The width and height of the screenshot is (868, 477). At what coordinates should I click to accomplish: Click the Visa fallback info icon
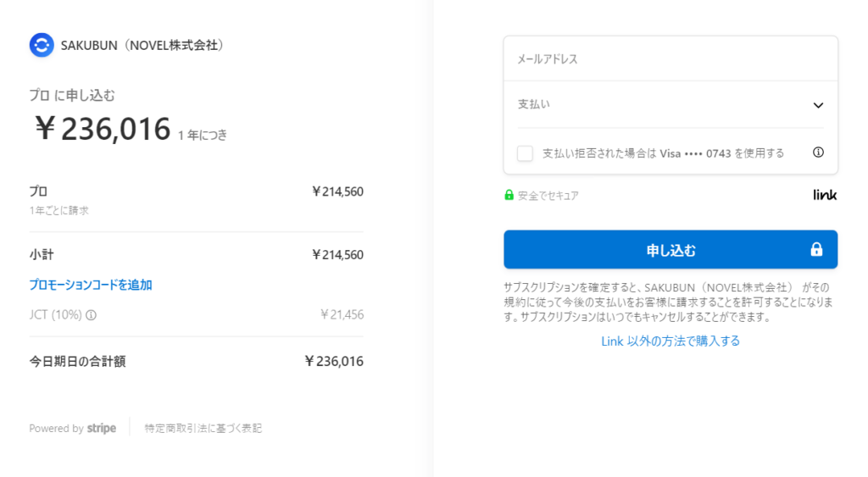pos(818,153)
